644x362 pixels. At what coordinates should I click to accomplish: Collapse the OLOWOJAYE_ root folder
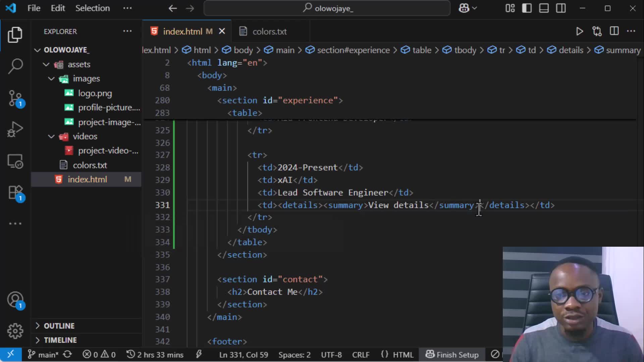click(x=37, y=50)
